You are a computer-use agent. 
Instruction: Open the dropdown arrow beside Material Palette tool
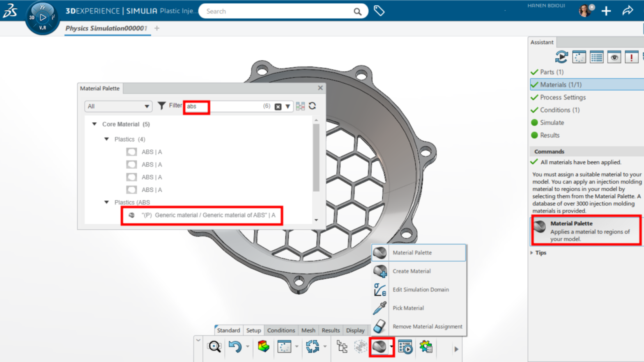[391, 347]
